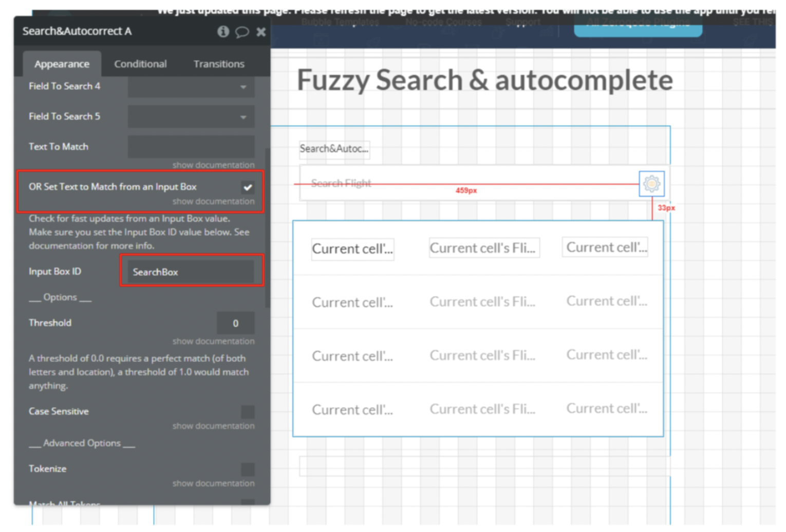Click the Input Box ID field containing SearchBox
The image size is (786, 532).
(x=191, y=272)
